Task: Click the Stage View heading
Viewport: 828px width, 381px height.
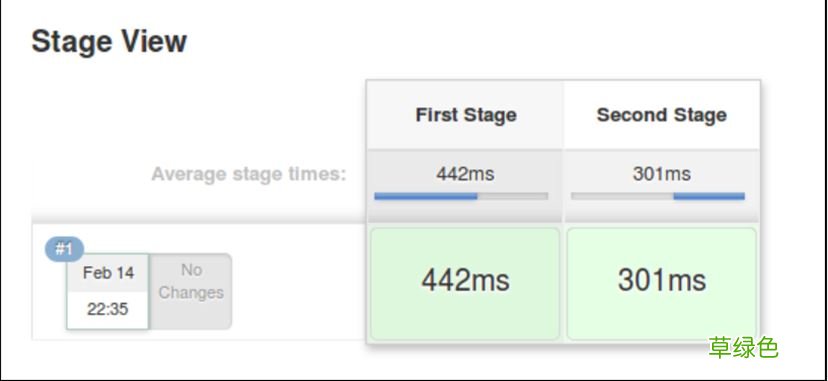Action: pos(109,42)
